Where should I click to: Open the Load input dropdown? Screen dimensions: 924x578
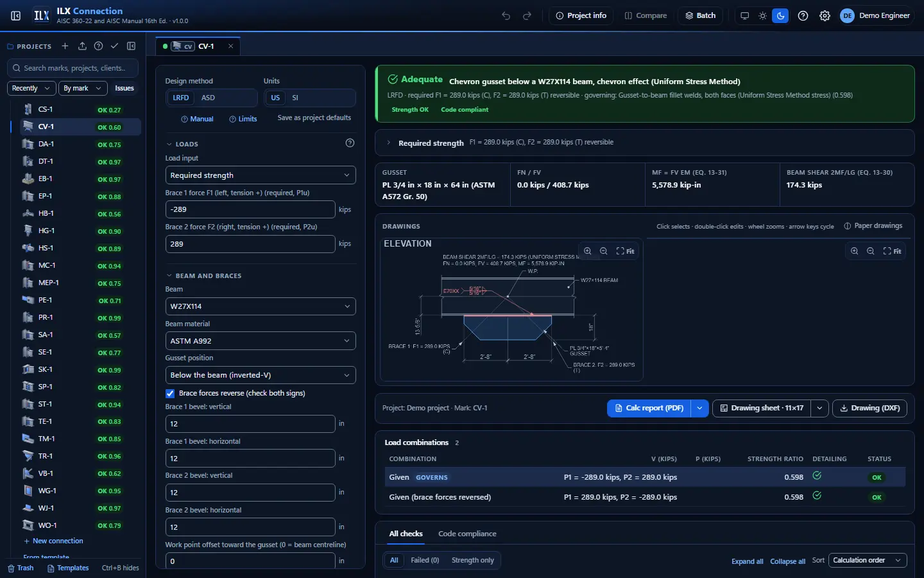[261, 175]
